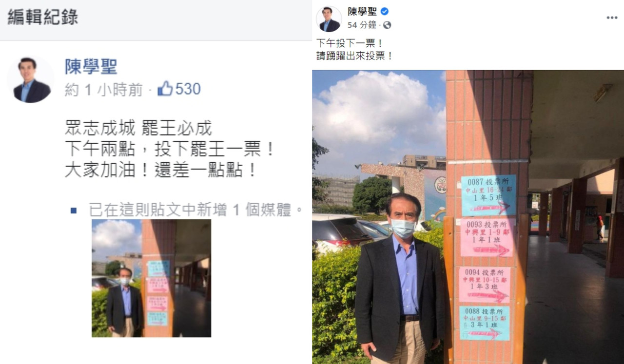Click the 約 1 小時前 timestamp

click(x=104, y=89)
